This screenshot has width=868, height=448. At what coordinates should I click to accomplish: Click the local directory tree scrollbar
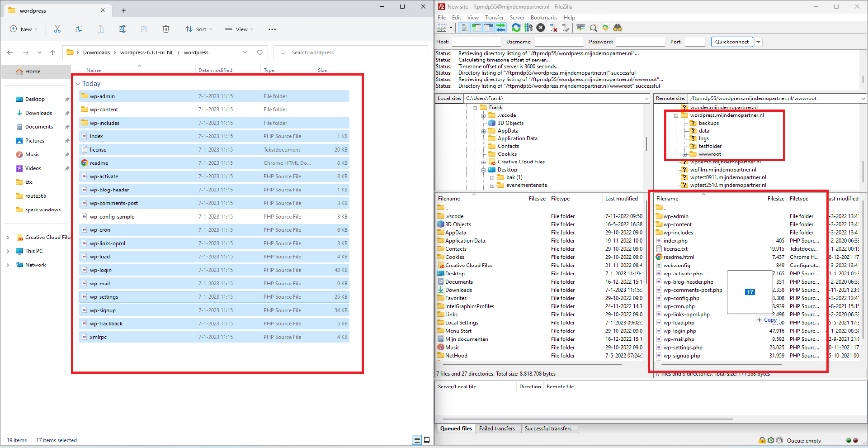coord(646,144)
